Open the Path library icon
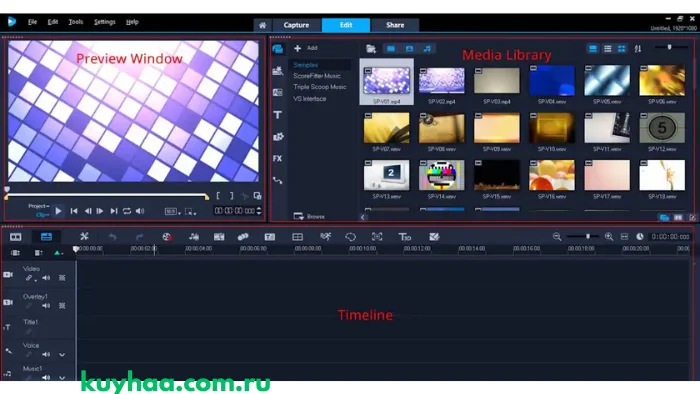 [x=278, y=180]
